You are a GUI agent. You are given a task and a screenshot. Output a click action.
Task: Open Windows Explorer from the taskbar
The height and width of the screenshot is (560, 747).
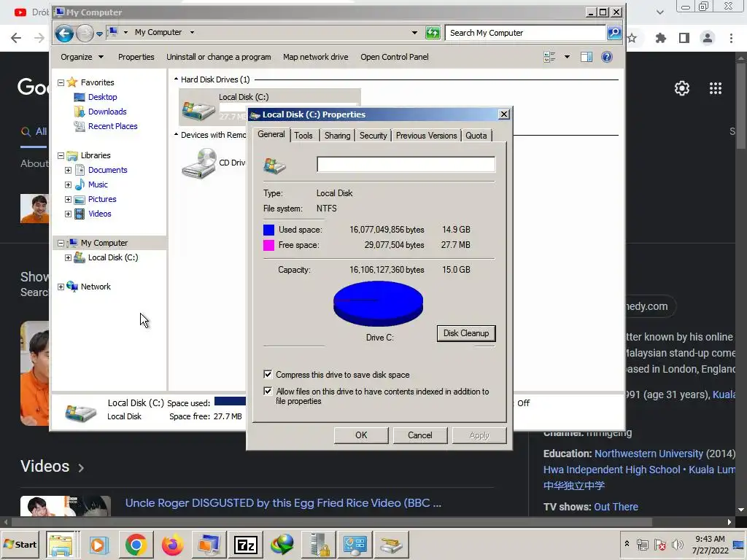tap(61, 545)
